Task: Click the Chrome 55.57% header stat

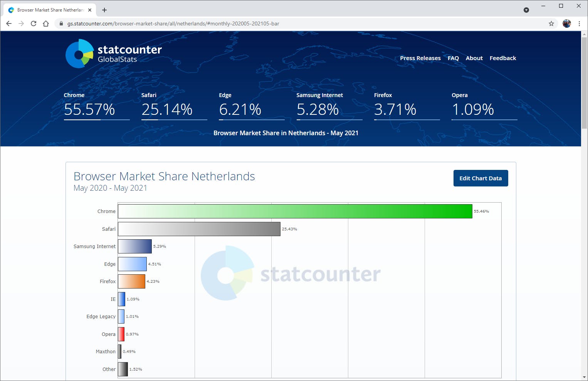Action: [x=97, y=106]
